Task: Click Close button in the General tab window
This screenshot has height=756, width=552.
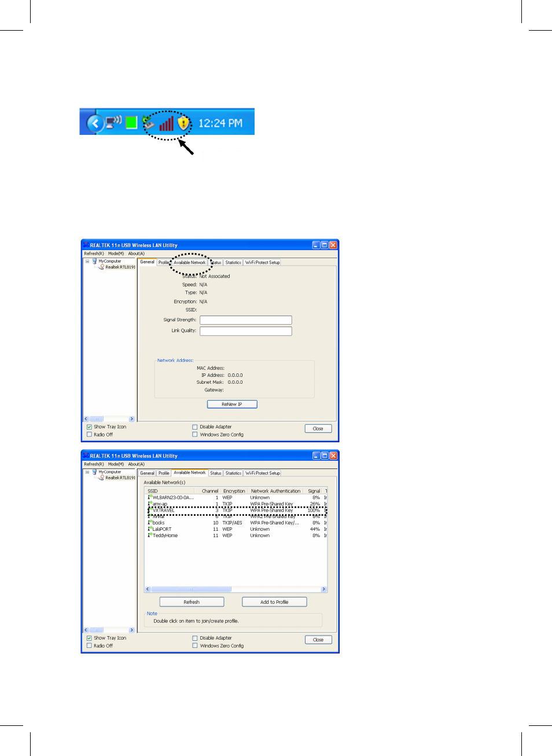Action: coord(318,429)
